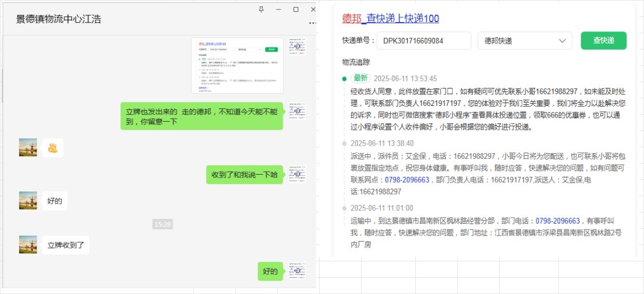
Task: Call 0798-2096663 link in the 运输中 entry
Action: coord(558,221)
